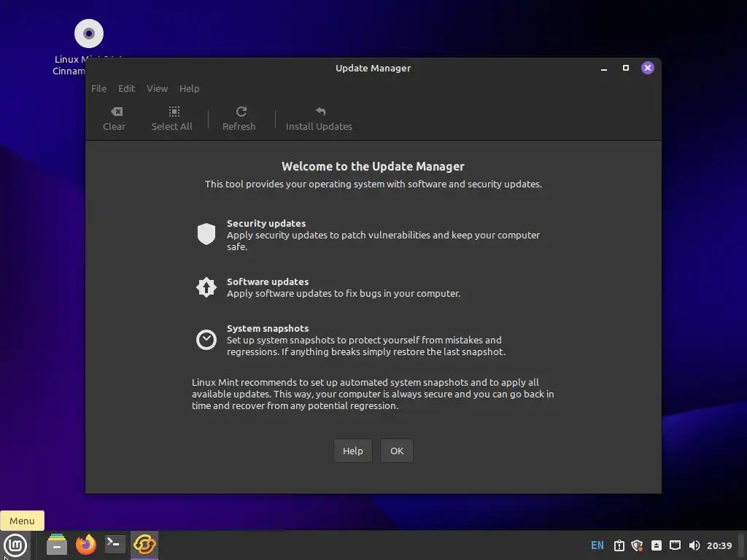
Task: Open the clipboard tray icon
Action: pyautogui.click(x=619, y=545)
